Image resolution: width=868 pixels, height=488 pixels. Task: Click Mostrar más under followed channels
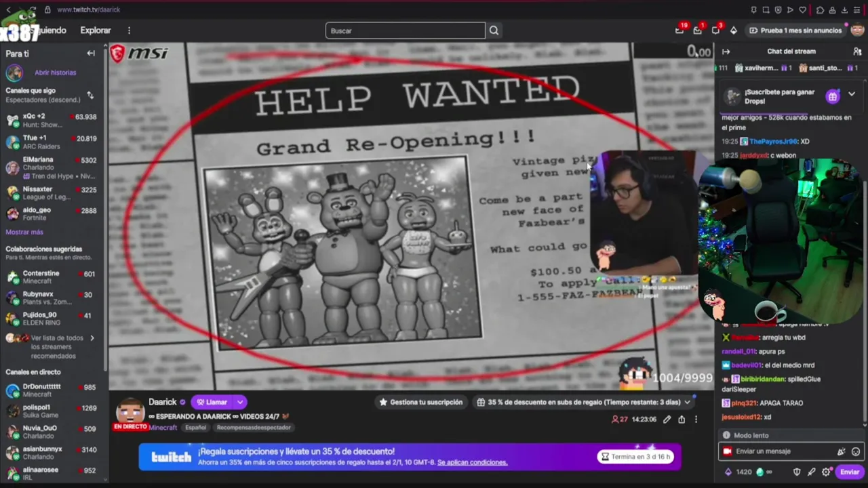point(24,232)
